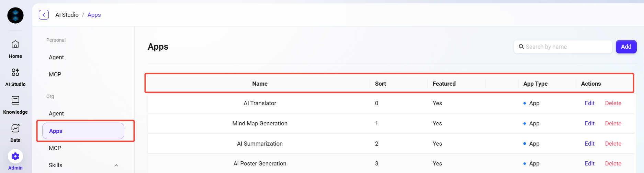
Task: Select Agent under Org
Action: point(56,113)
